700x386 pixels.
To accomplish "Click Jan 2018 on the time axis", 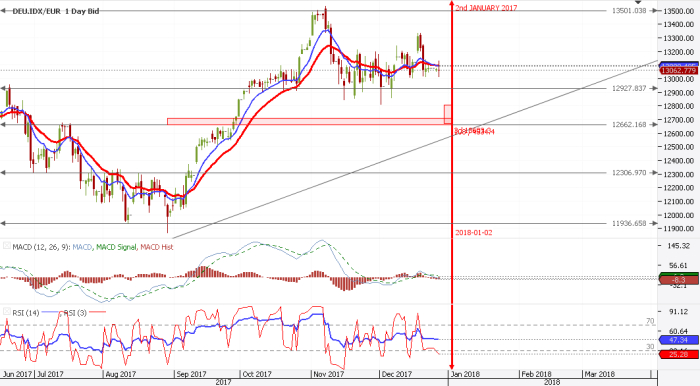I will click(465, 374).
